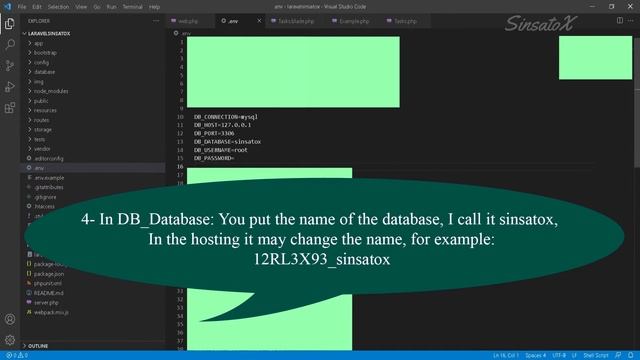Change encoding via UTF-8 indicator

tap(559, 356)
